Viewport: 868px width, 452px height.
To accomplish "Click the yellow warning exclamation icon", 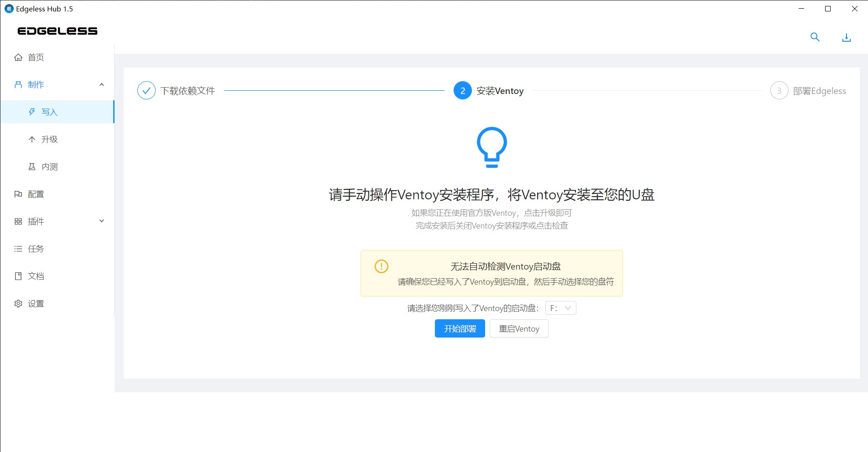I will [382, 266].
